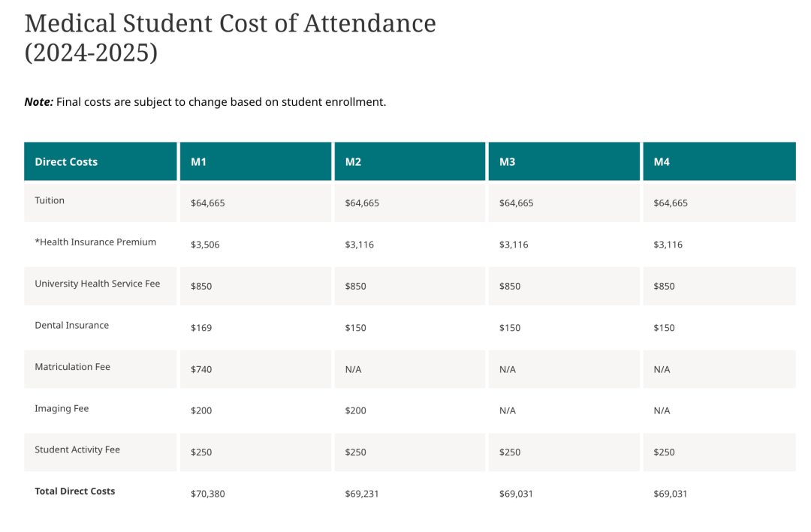811x532 pixels.
Task: Click M2 total direct costs $69,231
Action: click(362, 494)
